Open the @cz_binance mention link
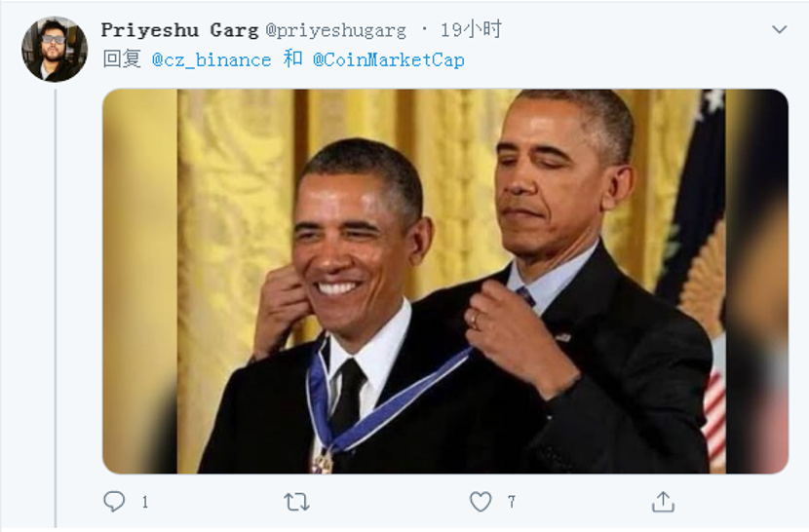 tap(212, 59)
